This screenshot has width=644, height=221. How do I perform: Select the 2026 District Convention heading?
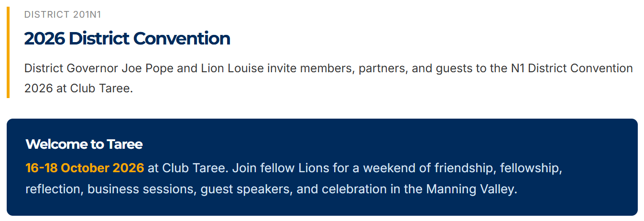pyautogui.click(x=127, y=38)
